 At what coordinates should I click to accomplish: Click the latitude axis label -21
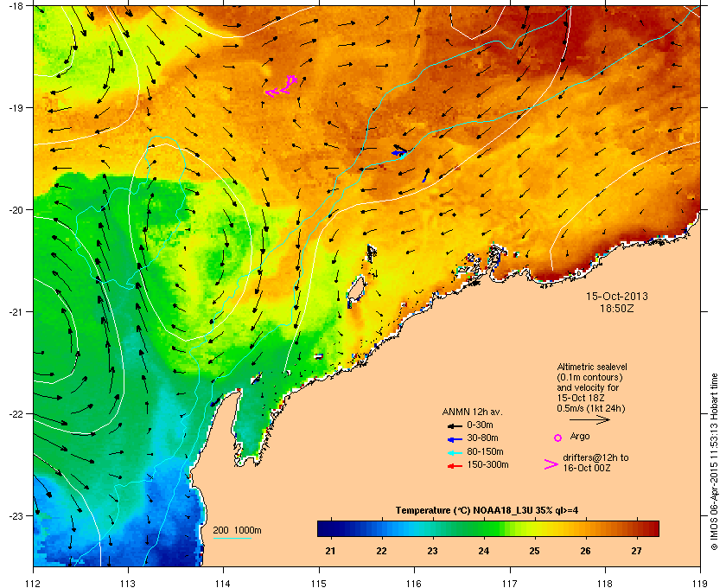coord(16,311)
